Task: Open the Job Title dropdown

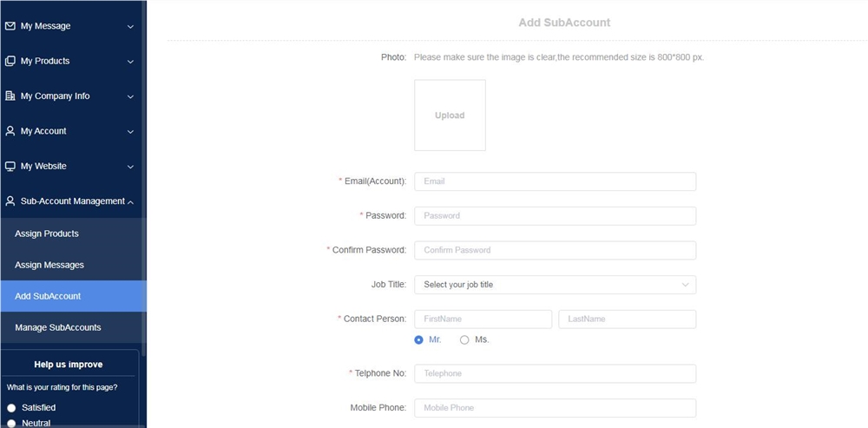Action: [x=555, y=285]
